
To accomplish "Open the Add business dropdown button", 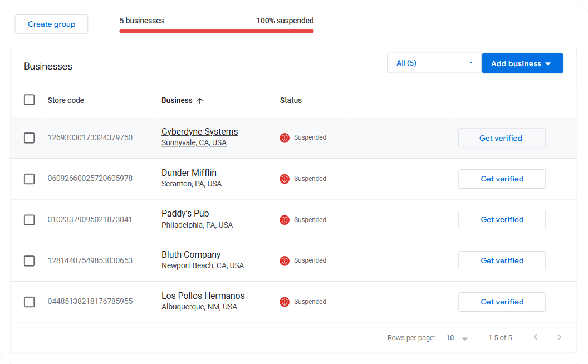I will point(522,63).
